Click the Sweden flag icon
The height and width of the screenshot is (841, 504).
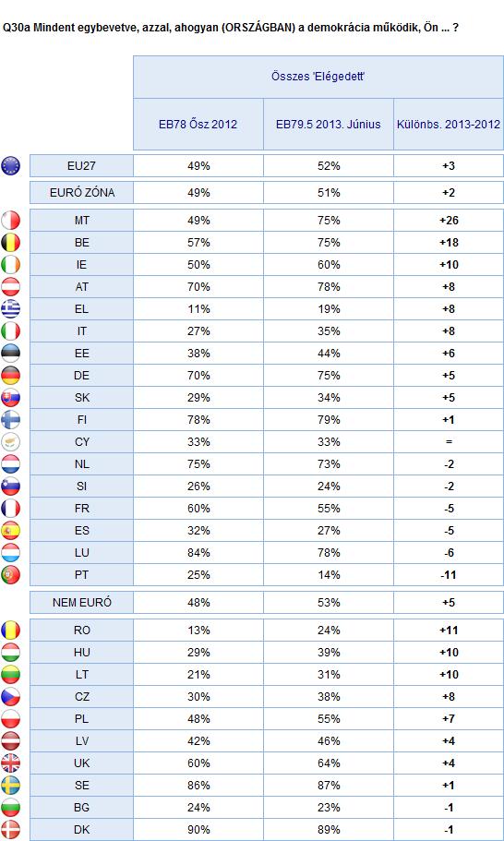point(11,786)
